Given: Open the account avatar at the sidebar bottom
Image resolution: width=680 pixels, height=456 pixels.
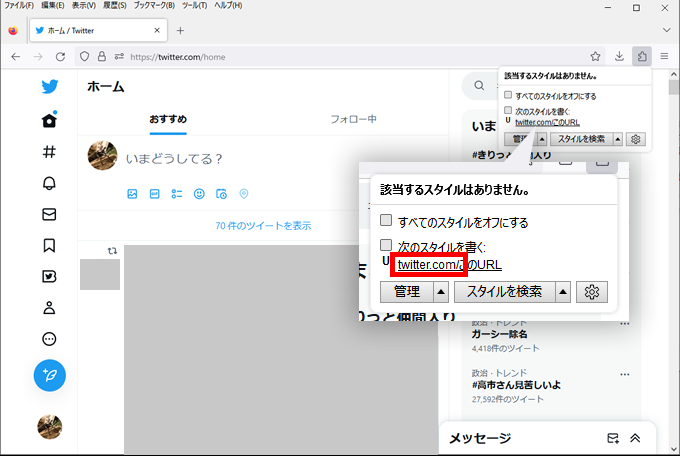Looking at the screenshot, I should tap(49, 426).
